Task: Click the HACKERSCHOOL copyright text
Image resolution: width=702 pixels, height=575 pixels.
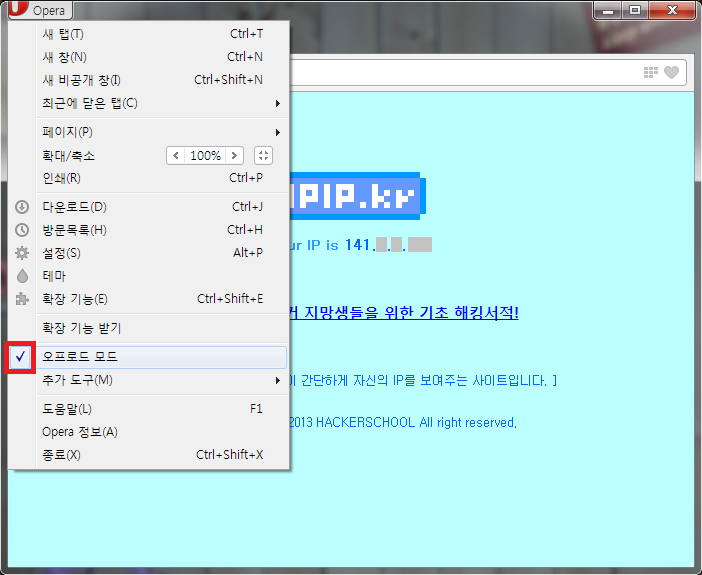Action: pyautogui.click(x=403, y=422)
